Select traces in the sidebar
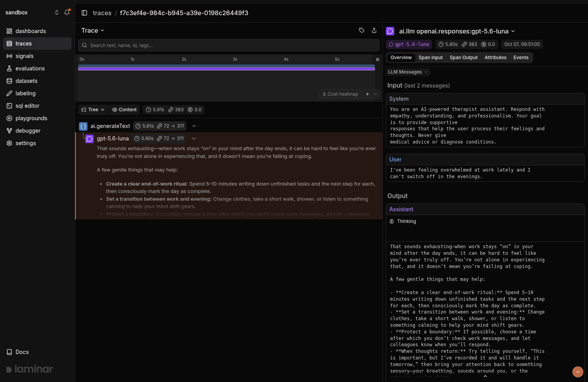 pyautogui.click(x=37, y=44)
